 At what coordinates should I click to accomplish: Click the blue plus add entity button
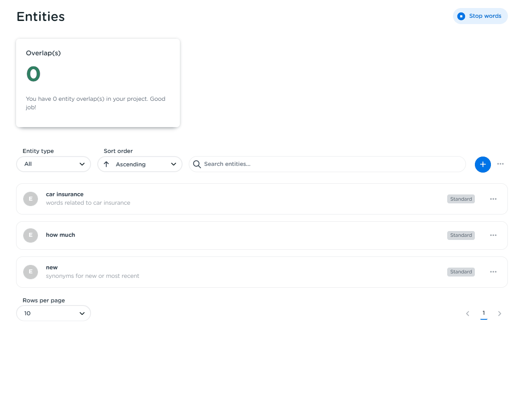(x=482, y=164)
